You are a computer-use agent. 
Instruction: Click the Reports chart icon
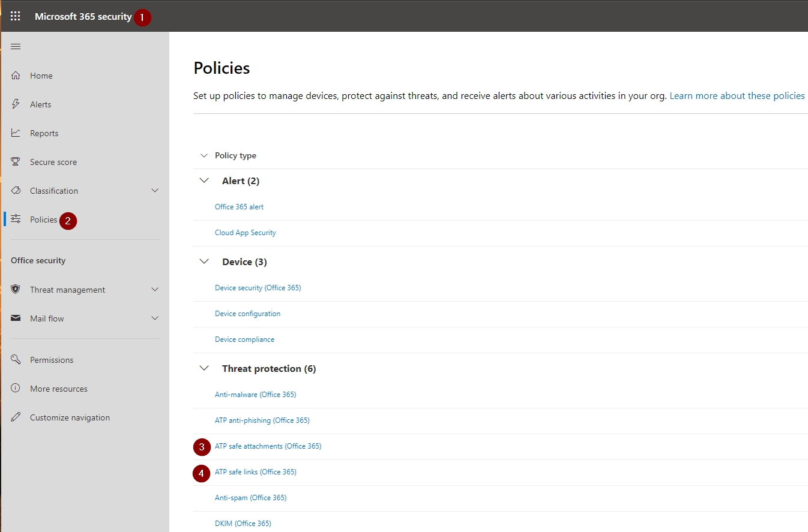click(x=16, y=133)
